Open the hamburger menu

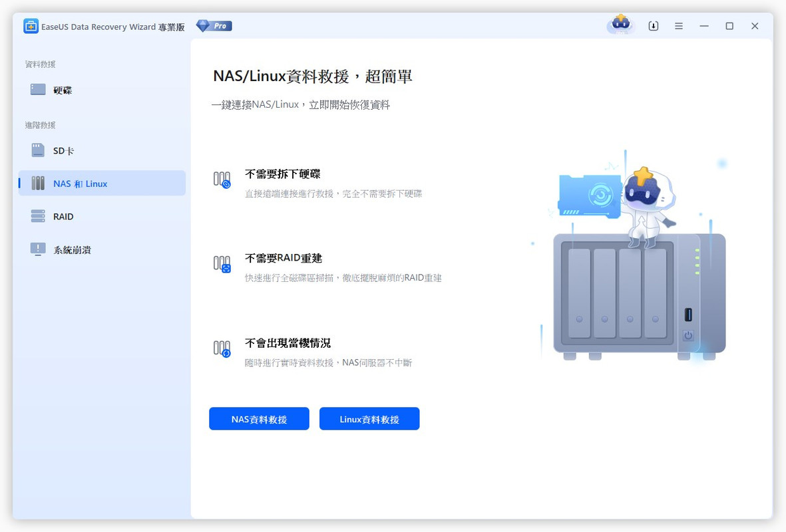[x=679, y=26]
